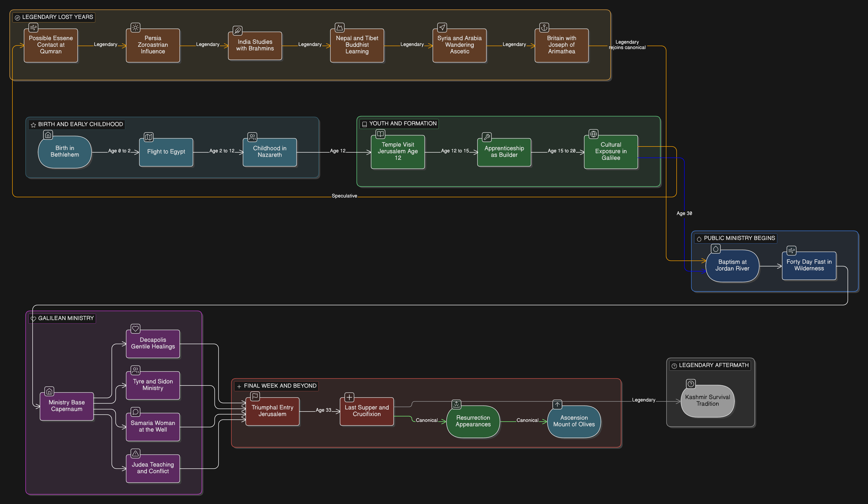Image resolution: width=868 pixels, height=504 pixels.
Task: Click the Speculative edge label
Action: coord(344,196)
